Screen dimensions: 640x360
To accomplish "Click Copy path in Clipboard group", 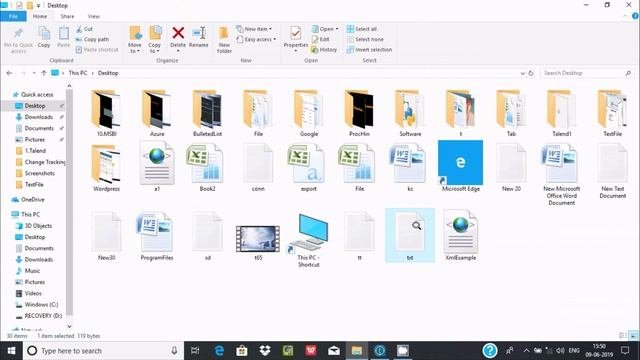I will tap(92, 39).
